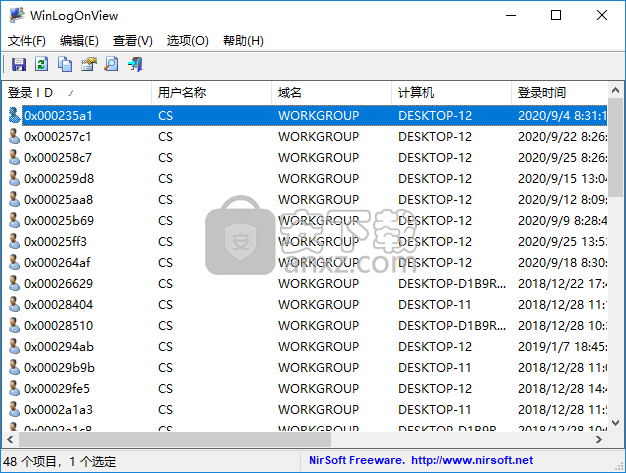Select logon ID 0x00025aa8

click(58, 200)
